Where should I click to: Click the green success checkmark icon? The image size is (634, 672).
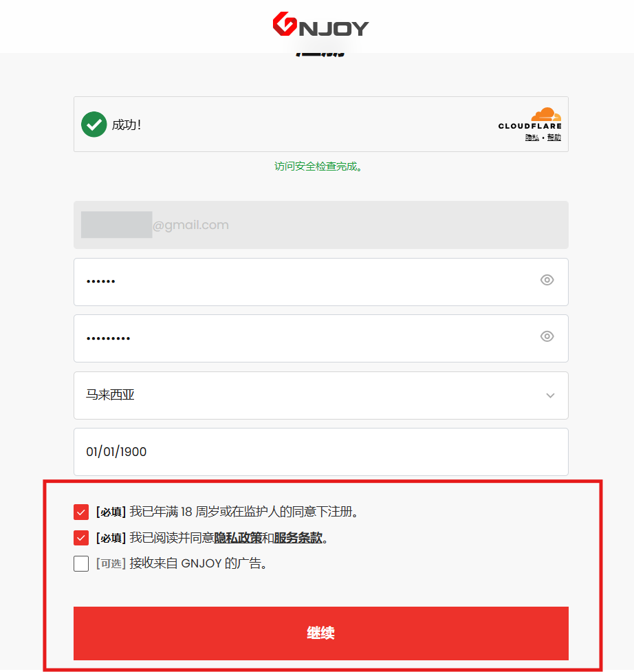point(94,124)
